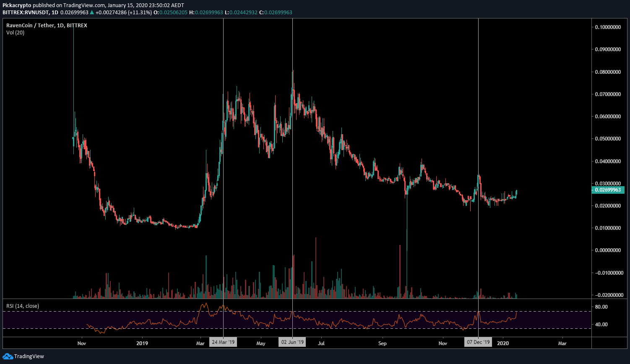Click the +0.00274286 (+11.31%) change value
This screenshot has width=630, height=364.
coord(124,13)
